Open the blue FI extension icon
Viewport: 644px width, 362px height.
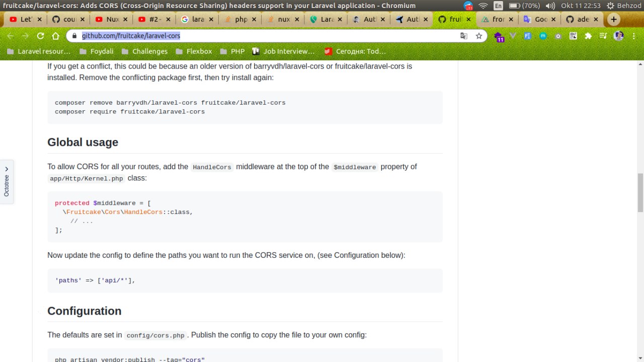(x=528, y=36)
